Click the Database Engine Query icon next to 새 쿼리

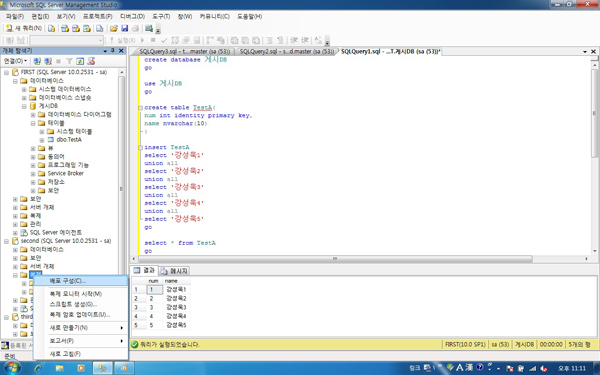click(51, 28)
